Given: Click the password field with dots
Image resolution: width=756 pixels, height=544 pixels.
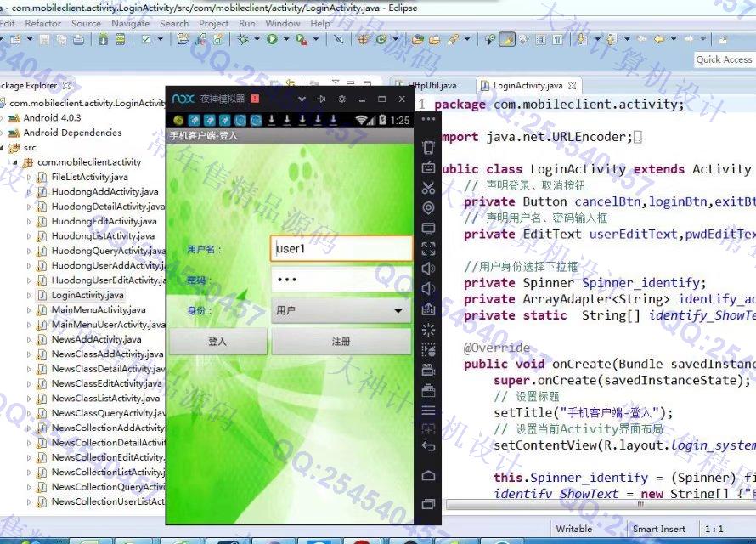Looking at the screenshot, I should (x=341, y=280).
